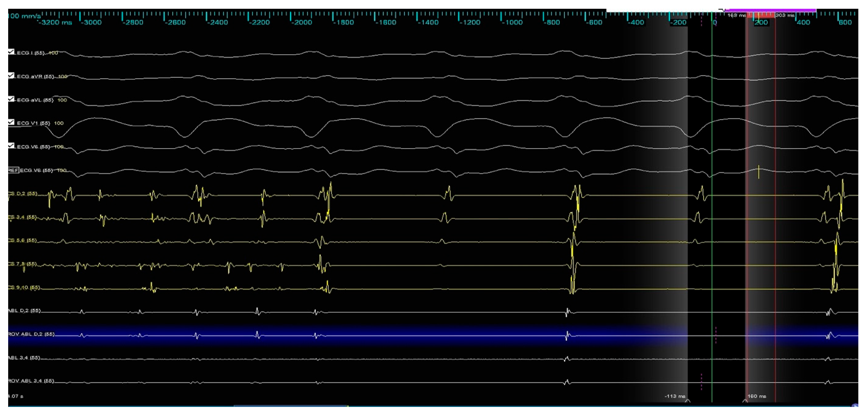Toggle the ECG aVL visibility checkbox

(11, 99)
